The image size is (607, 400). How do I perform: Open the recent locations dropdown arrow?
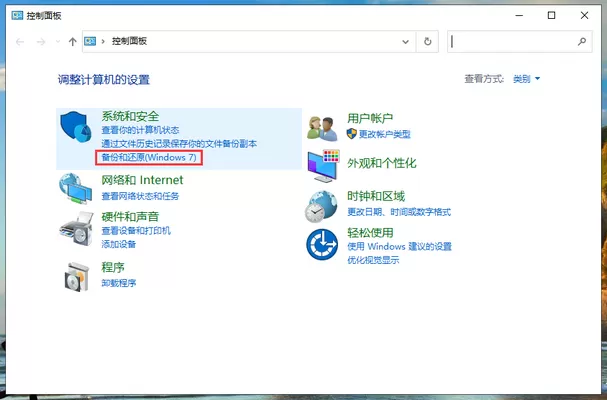point(58,41)
